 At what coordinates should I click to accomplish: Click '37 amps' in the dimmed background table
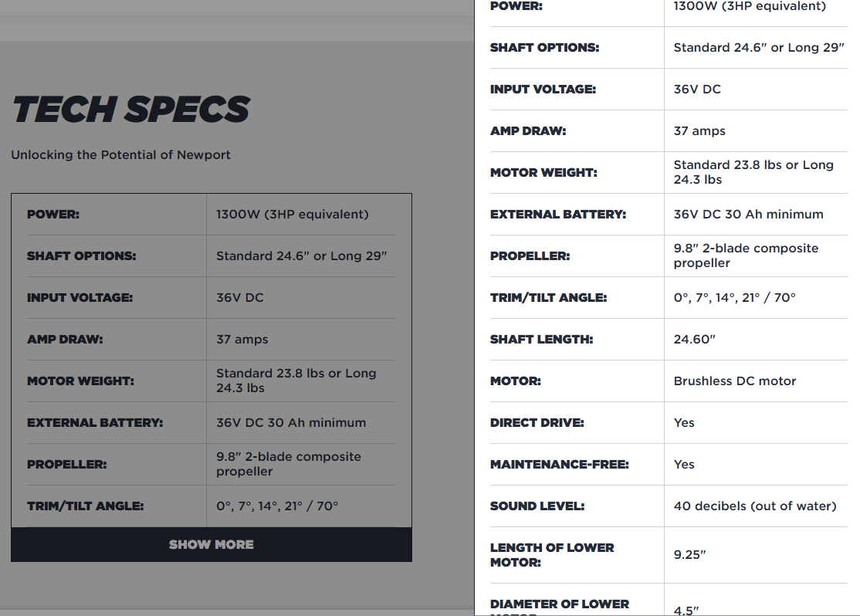tap(242, 339)
